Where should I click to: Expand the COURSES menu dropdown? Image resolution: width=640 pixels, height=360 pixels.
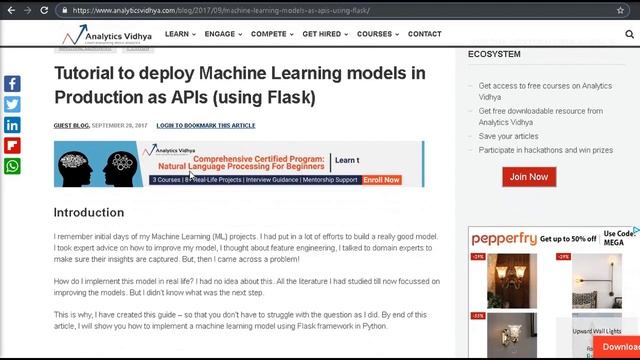click(x=378, y=34)
